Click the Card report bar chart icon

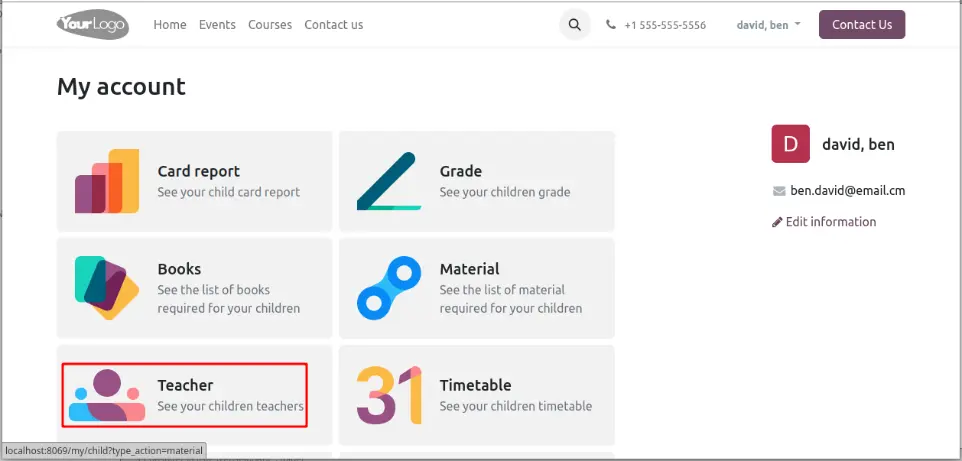107,181
